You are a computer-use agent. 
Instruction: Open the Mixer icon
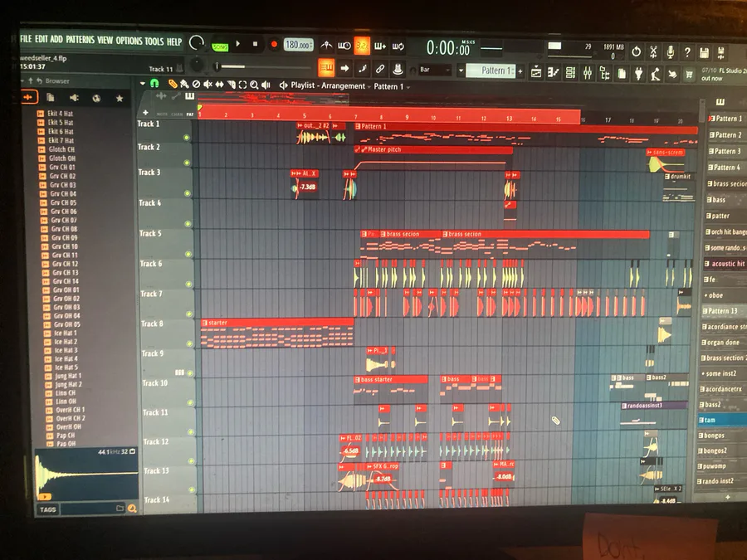tap(588, 73)
